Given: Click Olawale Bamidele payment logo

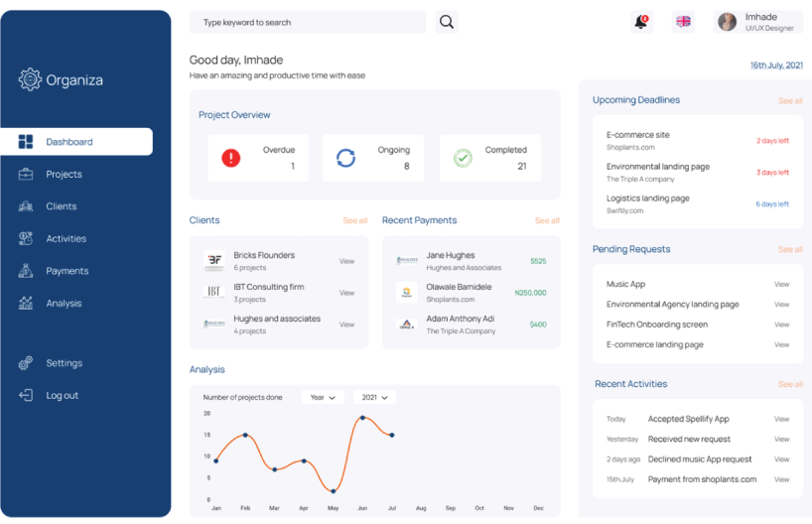Looking at the screenshot, I should 407,292.
